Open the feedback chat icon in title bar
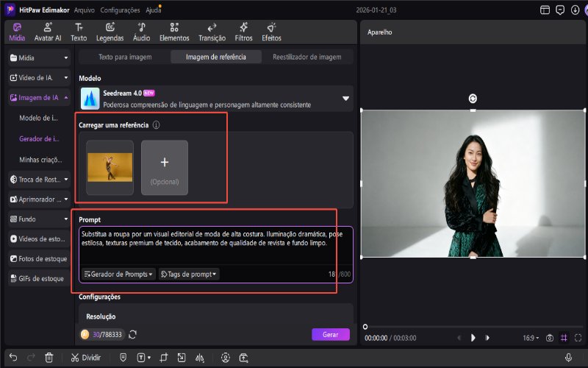588x368 pixels. pyautogui.click(x=560, y=10)
